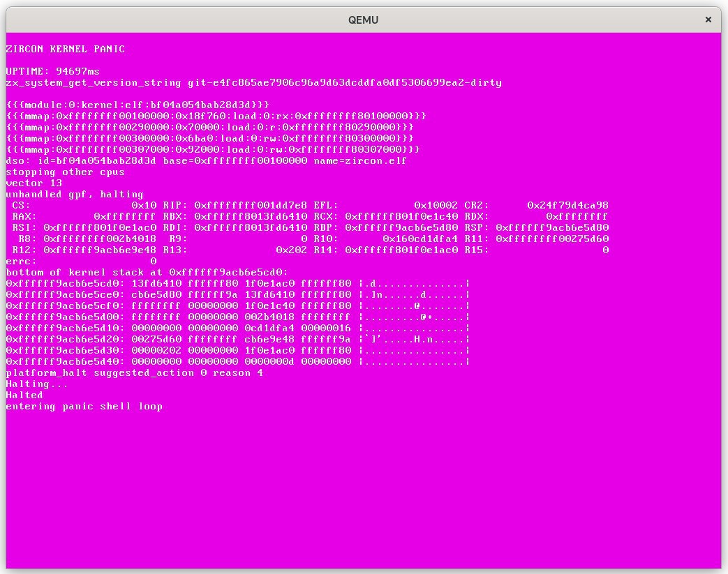Select the mmap 0x70000 load r line
Viewport: 728px width, 574px height.
point(210,127)
